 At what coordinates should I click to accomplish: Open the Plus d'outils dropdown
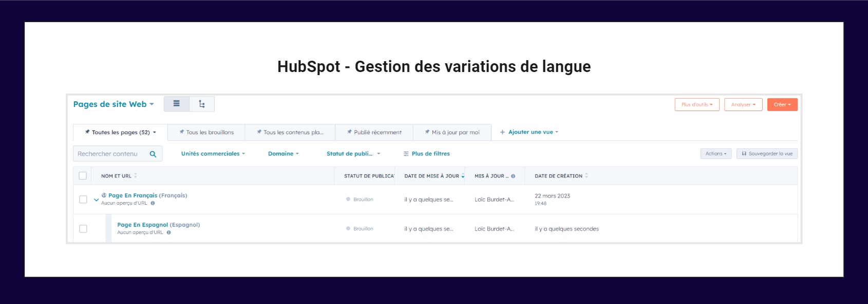coord(697,104)
